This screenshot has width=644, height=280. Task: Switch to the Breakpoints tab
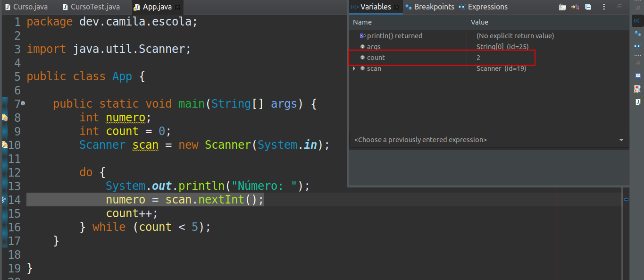point(429,7)
